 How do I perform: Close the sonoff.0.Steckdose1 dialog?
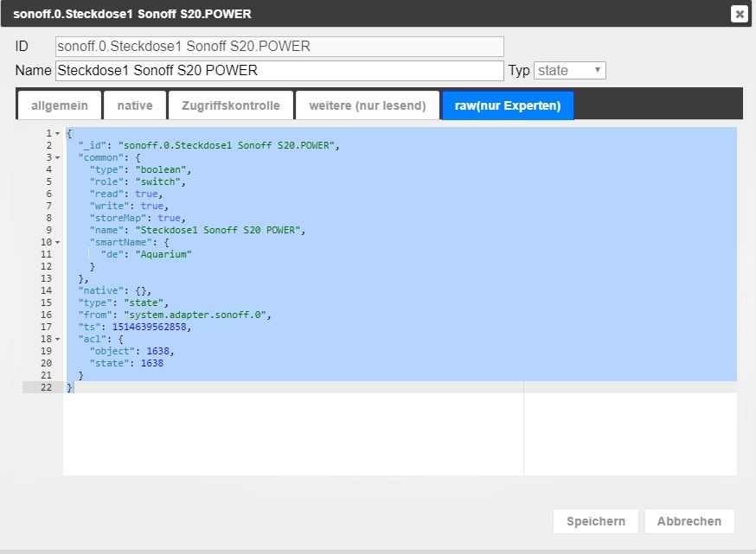[739, 14]
